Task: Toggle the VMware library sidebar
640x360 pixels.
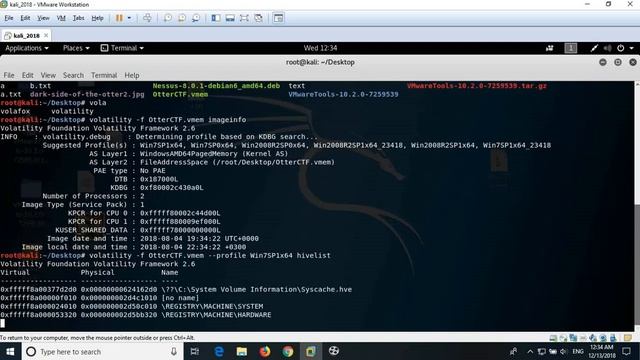Action: (x=216, y=18)
